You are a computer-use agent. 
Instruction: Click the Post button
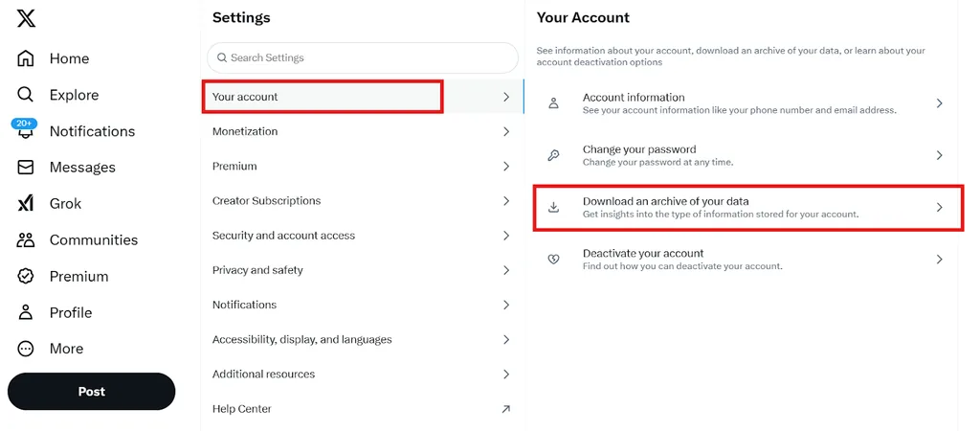tap(91, 392)
